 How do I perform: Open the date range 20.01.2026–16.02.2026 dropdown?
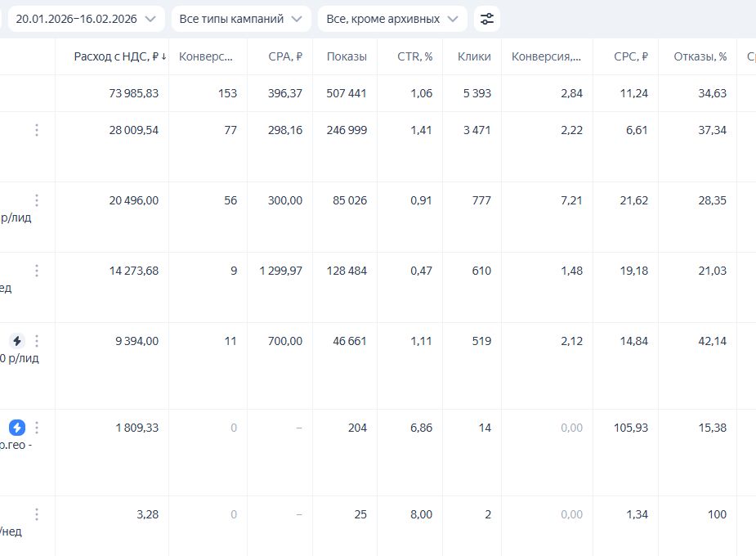(86, 19)
